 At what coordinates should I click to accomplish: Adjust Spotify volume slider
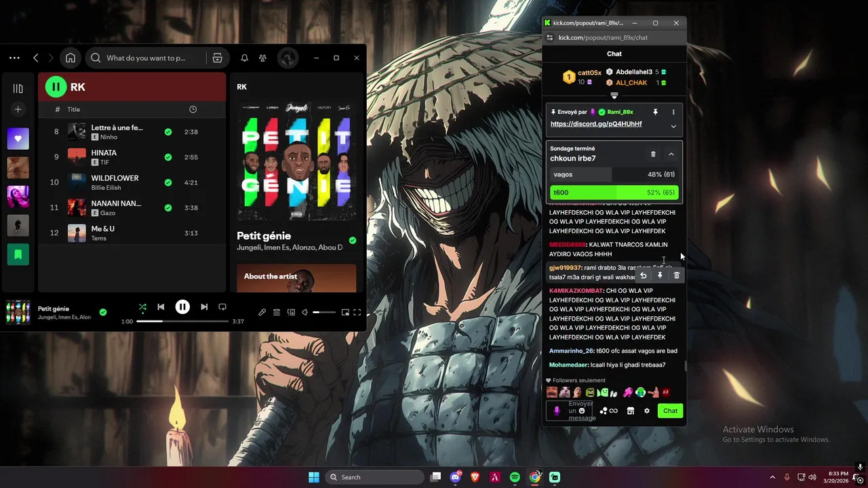tap(324, 312)
